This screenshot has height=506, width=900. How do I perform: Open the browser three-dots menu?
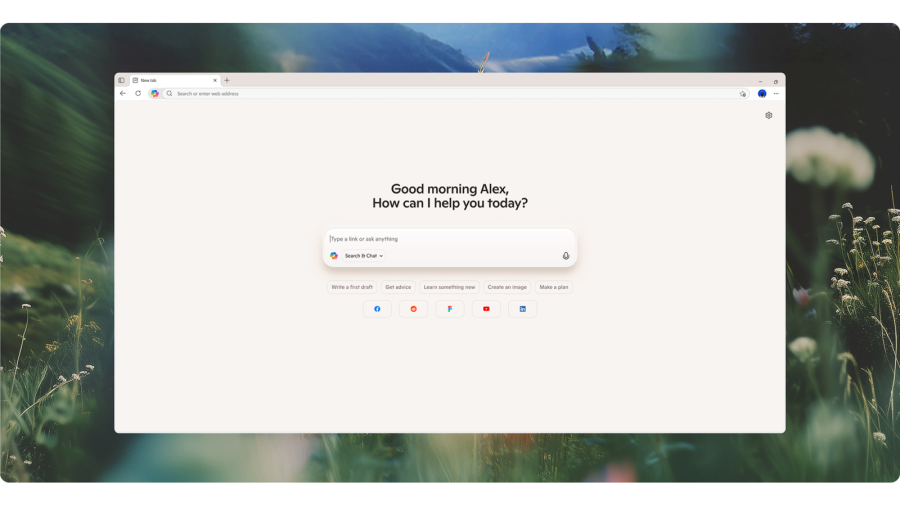point(776,93)
